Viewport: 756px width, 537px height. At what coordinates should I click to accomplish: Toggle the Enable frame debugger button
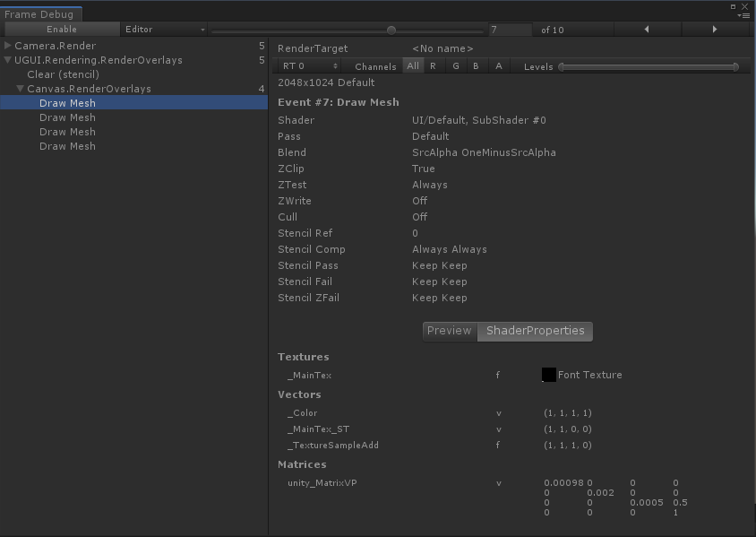61,30
